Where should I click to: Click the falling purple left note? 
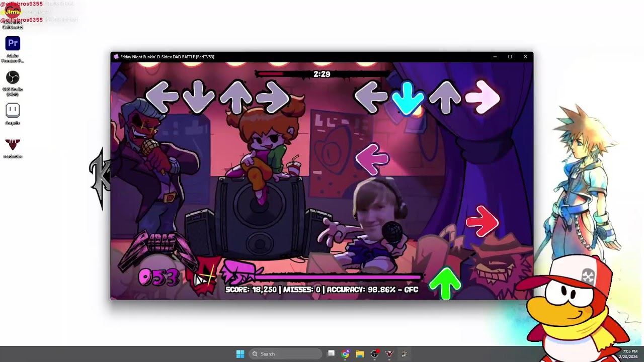click(372, 159)
